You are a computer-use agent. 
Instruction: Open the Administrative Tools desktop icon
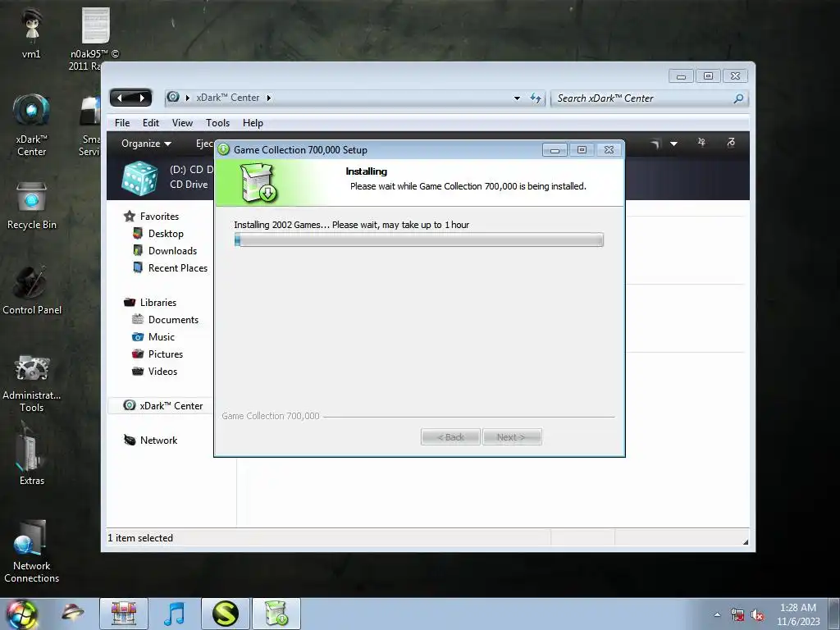[x=32, y=383]
